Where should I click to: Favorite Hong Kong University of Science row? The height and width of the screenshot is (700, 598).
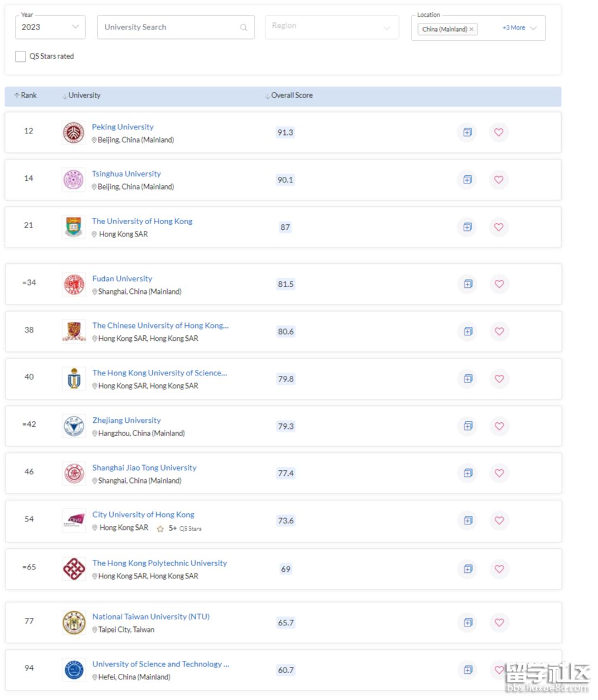499,379
